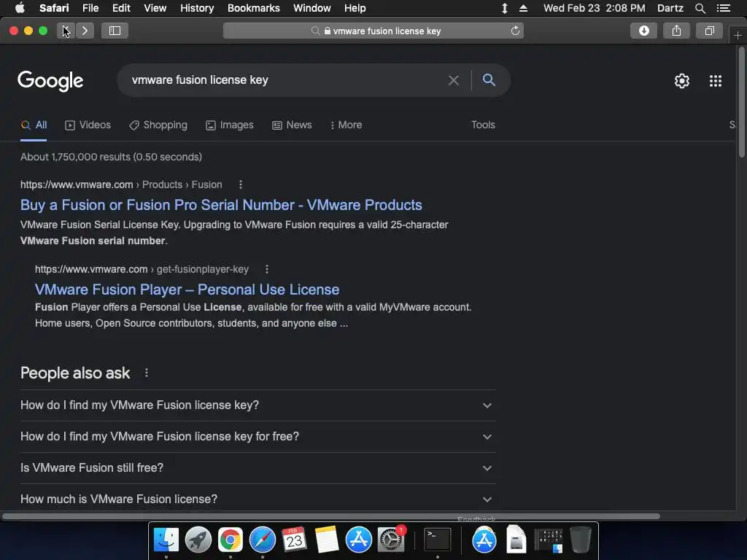Go back using Safari back arrow
Viewport: 747px width, 560px height.
pos(66,31)
